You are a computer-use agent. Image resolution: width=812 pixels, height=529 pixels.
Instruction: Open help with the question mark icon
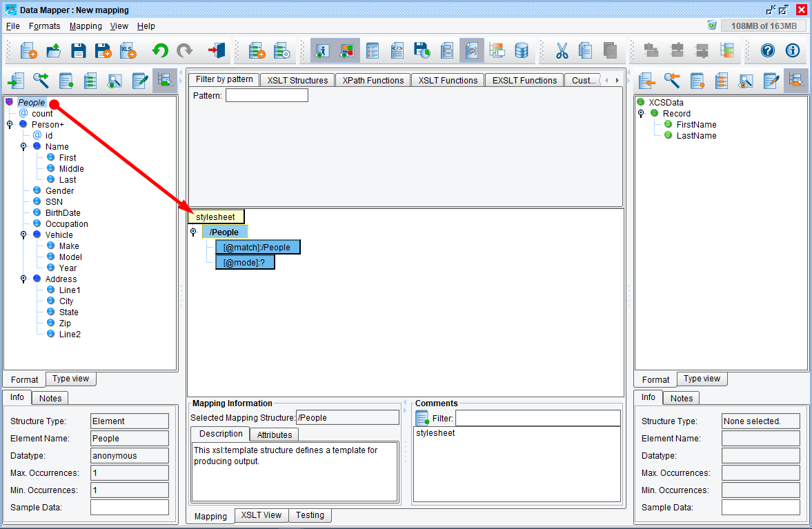pos(768,51)
